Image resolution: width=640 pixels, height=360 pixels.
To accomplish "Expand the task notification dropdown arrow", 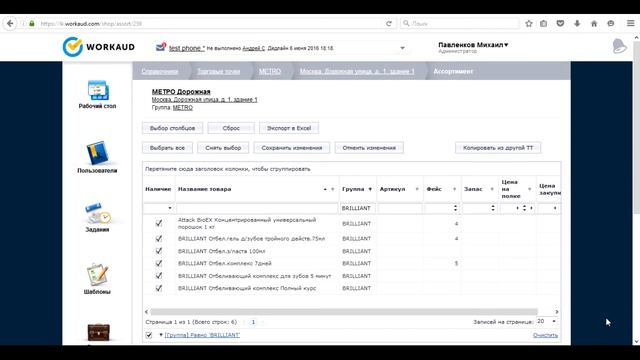I will tap(402, 48).
